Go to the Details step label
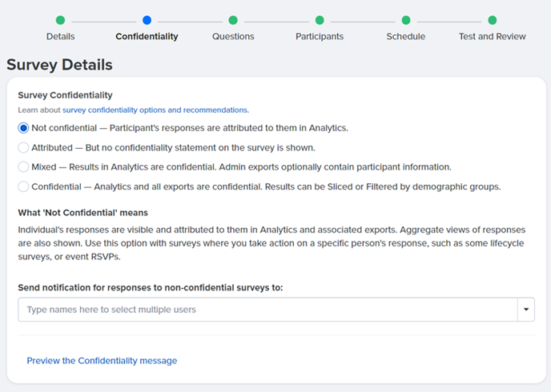The width and height of the screenshot is (551, 392). click(60, 37)
